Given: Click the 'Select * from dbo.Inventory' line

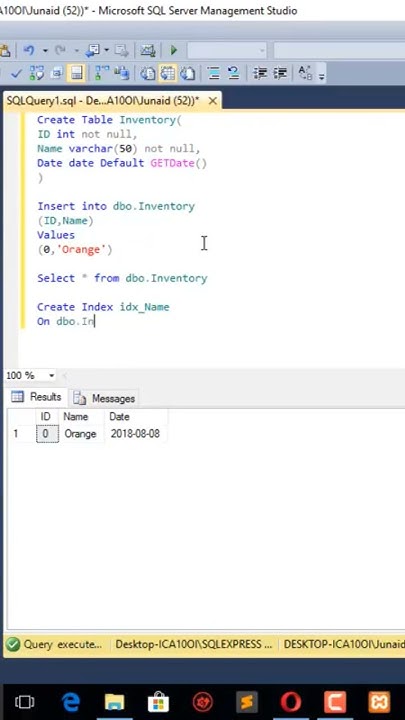Looking at the screenshot, I should [x=122, y=279].
